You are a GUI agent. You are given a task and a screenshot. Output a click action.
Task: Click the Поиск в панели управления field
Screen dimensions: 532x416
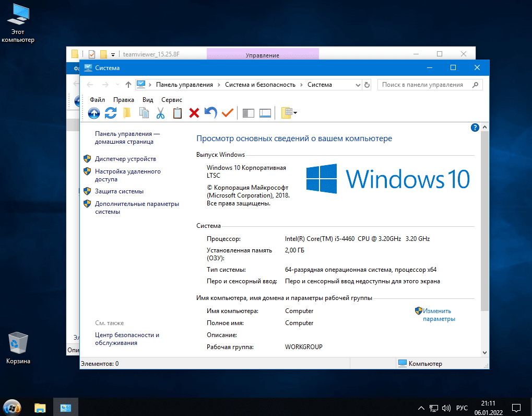tap(430, 85)
